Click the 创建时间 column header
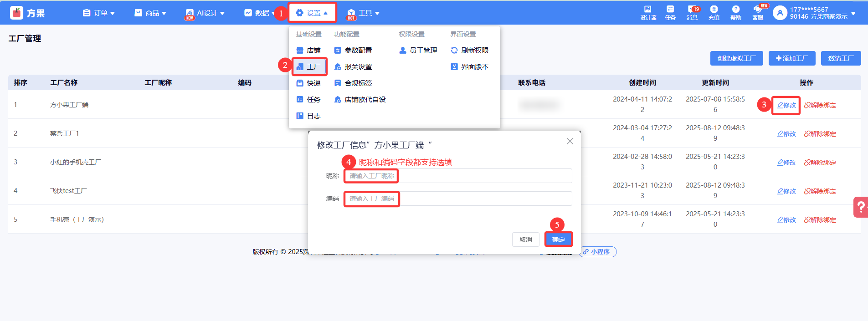 [642, 82]
